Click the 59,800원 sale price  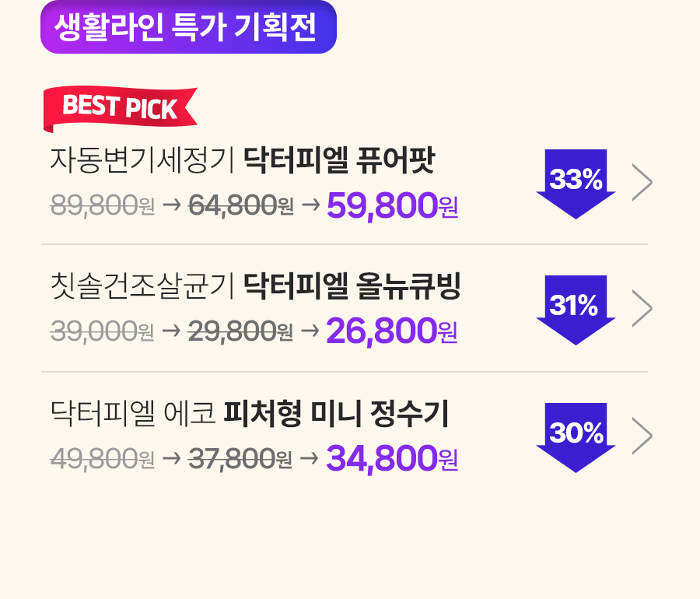(393, 205)
